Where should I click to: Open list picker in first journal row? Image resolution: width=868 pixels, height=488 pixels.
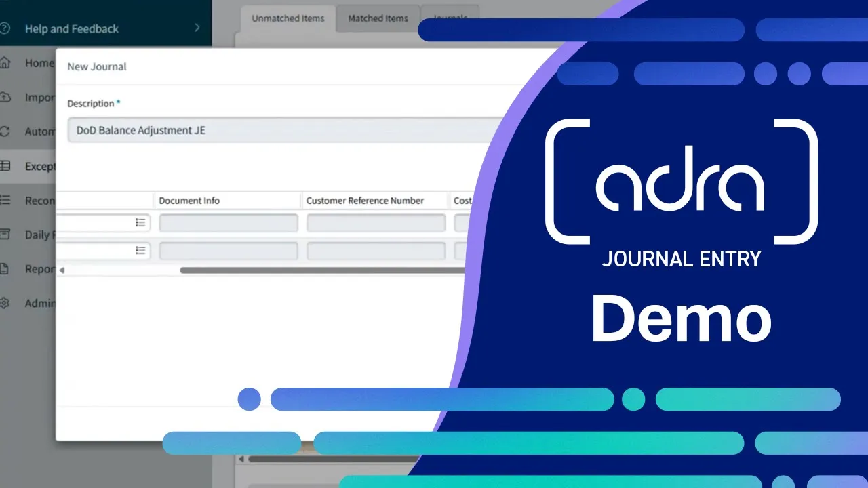140,222
